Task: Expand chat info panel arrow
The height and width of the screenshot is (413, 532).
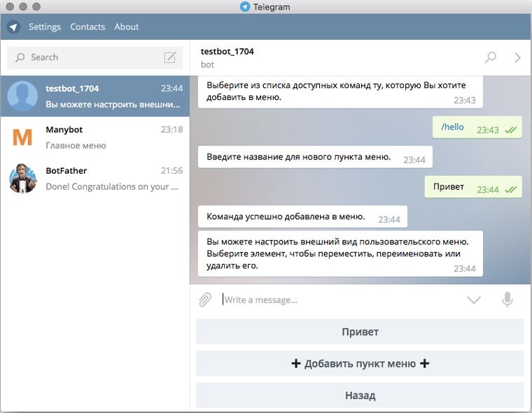Action: [x=517, y=57]
